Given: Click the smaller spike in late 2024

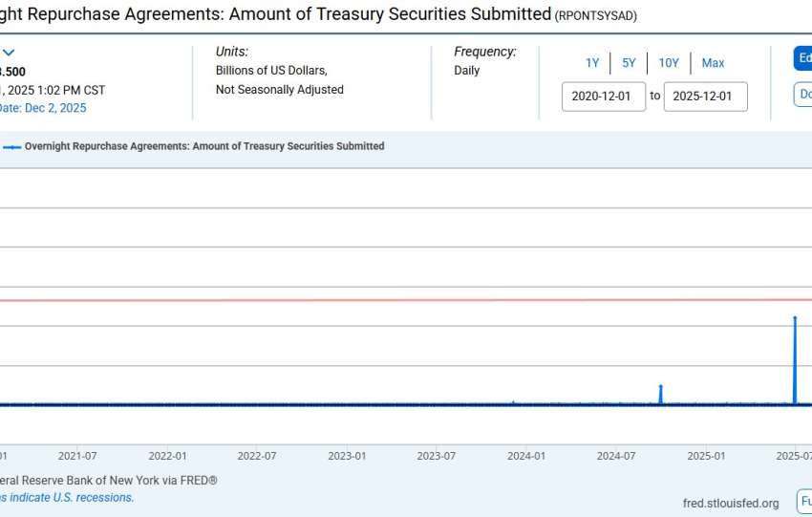Looking at the screenshot, I should [x=660, y=387].
